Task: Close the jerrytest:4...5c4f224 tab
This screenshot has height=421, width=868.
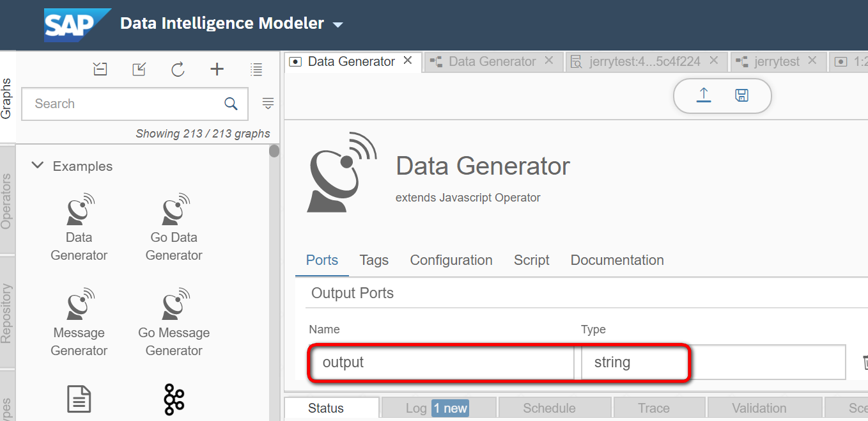Action: [714, 61]
